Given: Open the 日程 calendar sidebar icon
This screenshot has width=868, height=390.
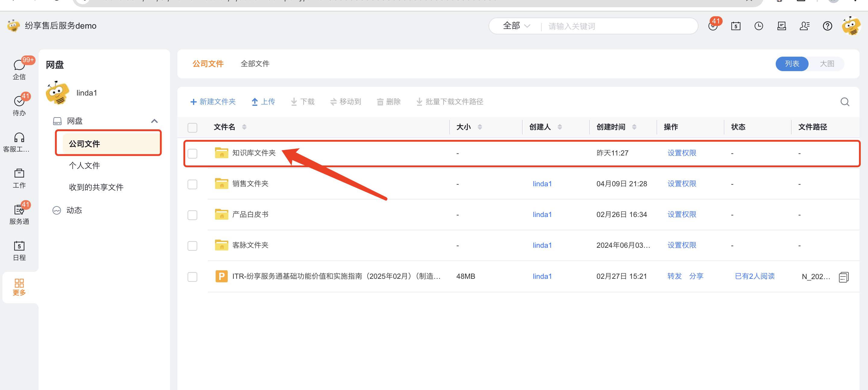Looking at the screenshot, I should click(19, 246).
